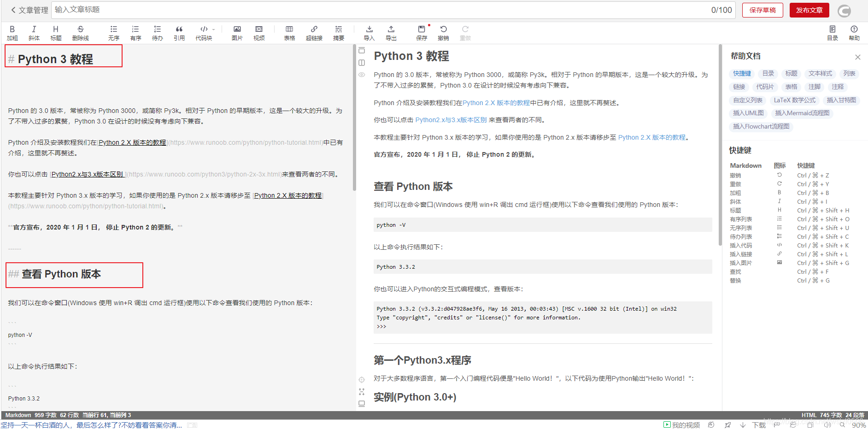This screenshot has height=430, width=868.
Task: Publish with the 发布文章 button
Action: tap(809, 10)
